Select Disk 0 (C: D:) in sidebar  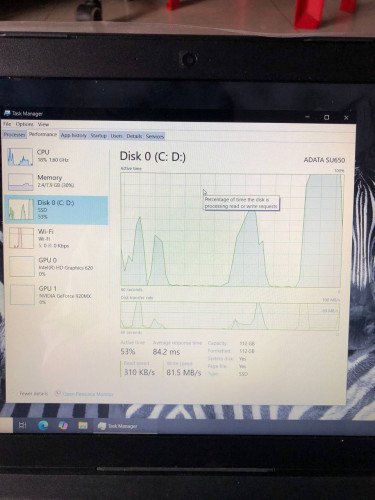(56, 210)
